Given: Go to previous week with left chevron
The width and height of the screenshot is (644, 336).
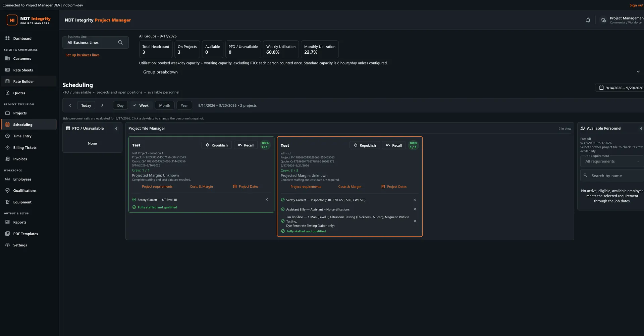Looking at the screenshot, I should click(x=70, y=105).
